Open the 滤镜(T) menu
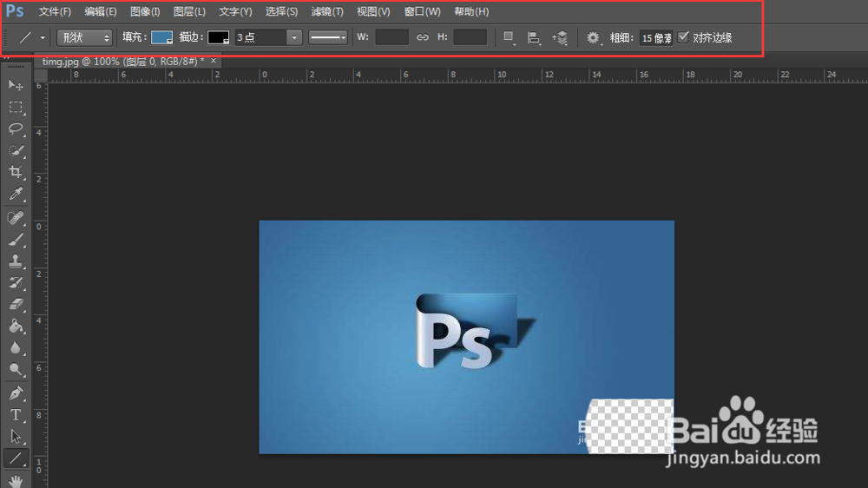The width and height of the screenshot is (868, 488). (x=327, y=11)
